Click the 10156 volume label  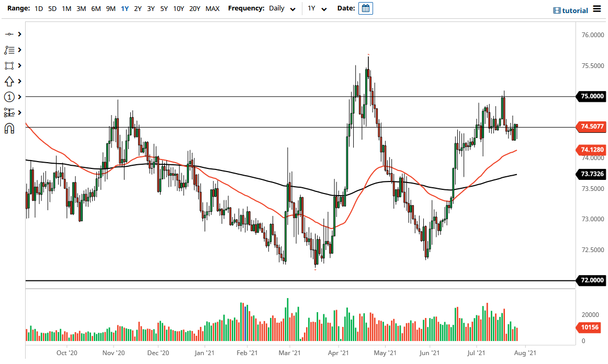point(590,327)
